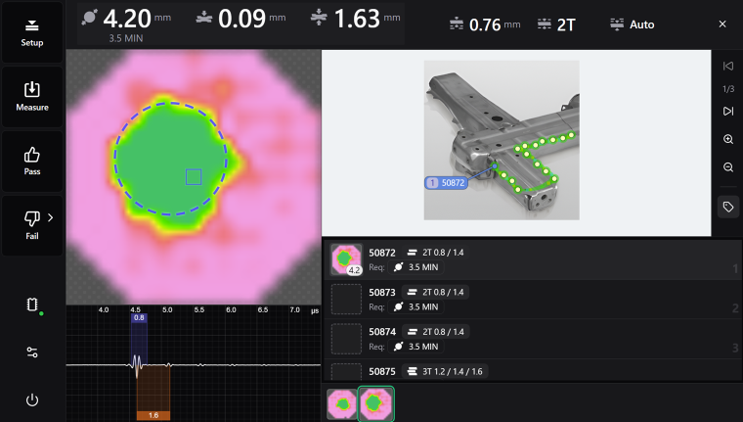Click the probe device status icon
The image size is (743, 422).
click(x=32, y=305)
